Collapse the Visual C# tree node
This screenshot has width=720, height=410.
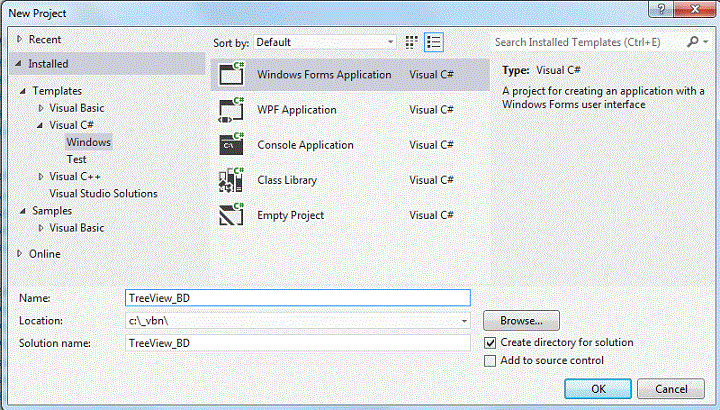tap(40, 125)
